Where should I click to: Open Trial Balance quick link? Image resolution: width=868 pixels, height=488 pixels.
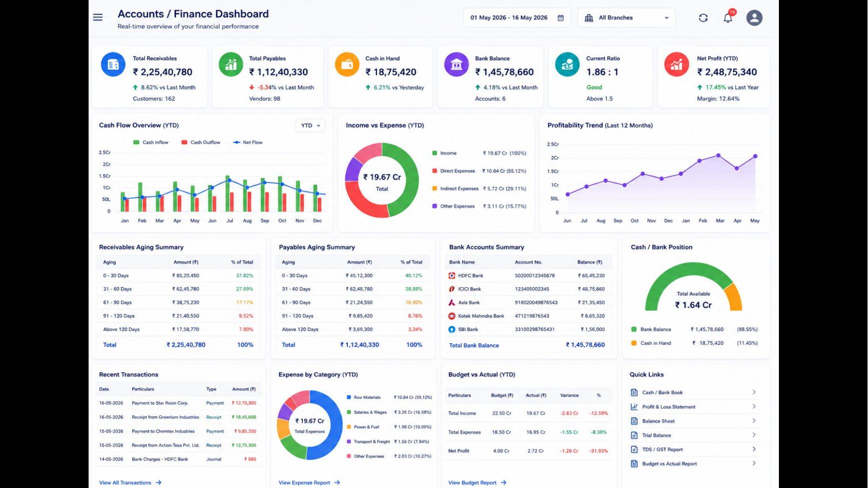(x=693, y=435)
